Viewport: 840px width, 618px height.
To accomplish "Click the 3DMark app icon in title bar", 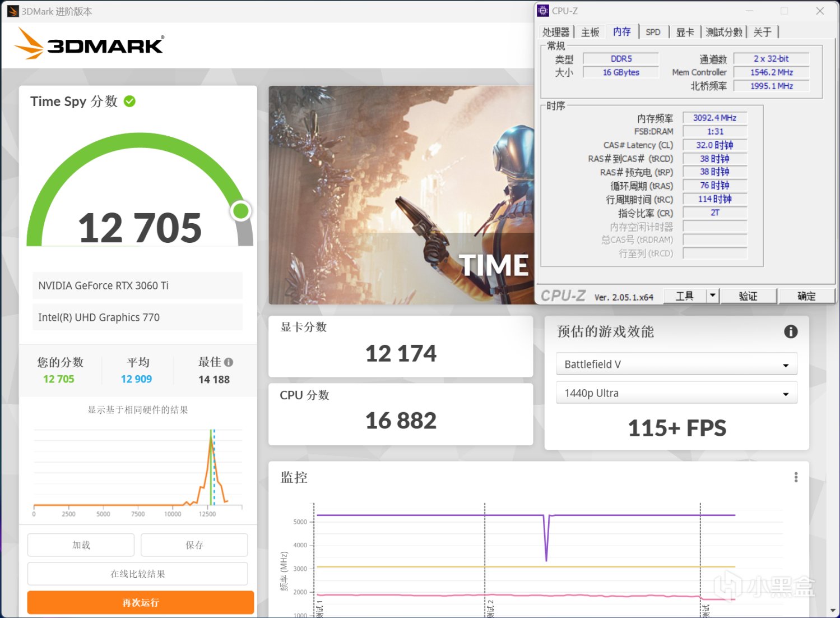I will click(x=13, y=11).
